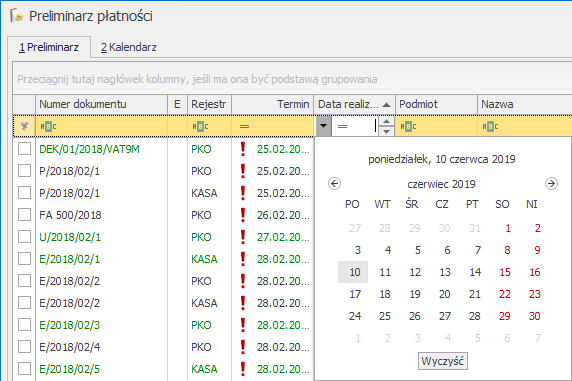572x381 pixels.
Task: Select document FA 500/2018 text
Action: point(70,215)
